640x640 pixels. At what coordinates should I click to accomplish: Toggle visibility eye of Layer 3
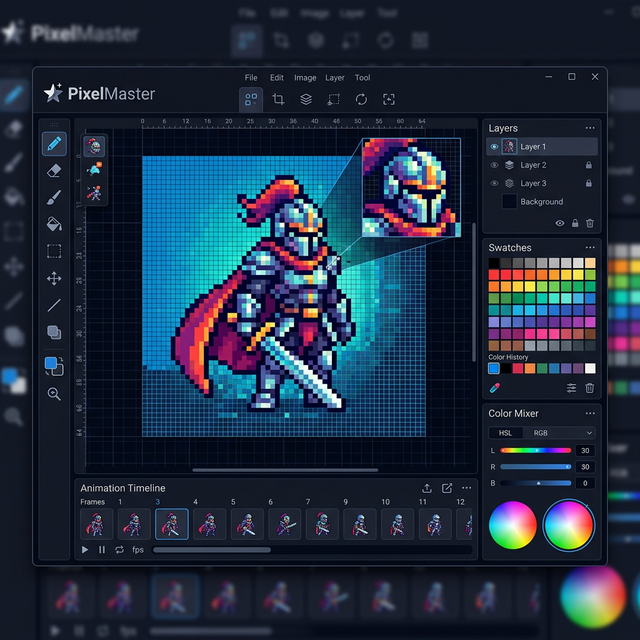(x=494, y=183)
